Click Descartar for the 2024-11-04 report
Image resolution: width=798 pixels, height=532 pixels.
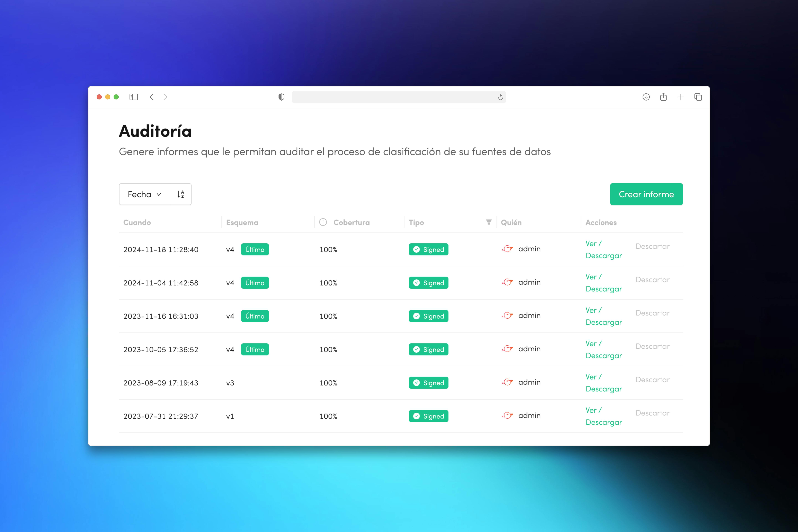point(652,280)
